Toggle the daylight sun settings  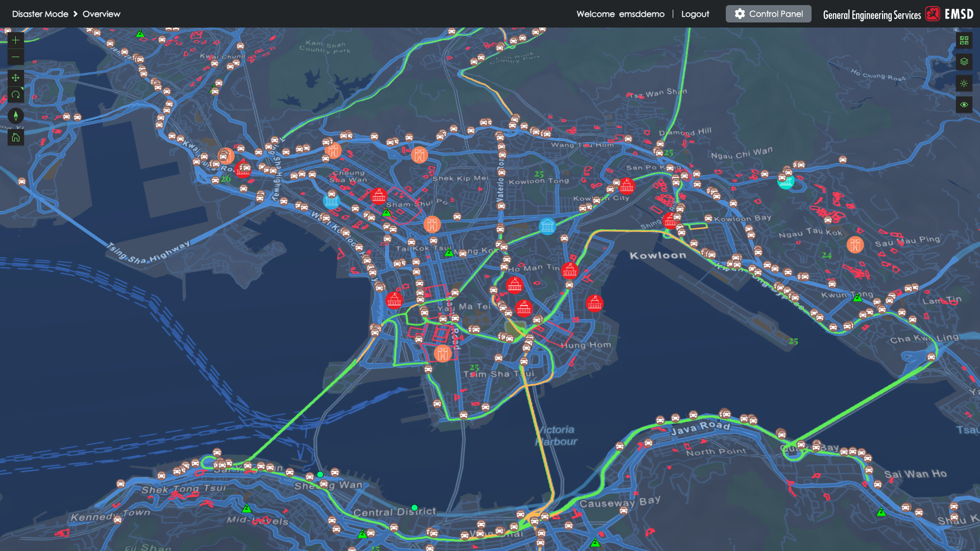click(964, 83)
